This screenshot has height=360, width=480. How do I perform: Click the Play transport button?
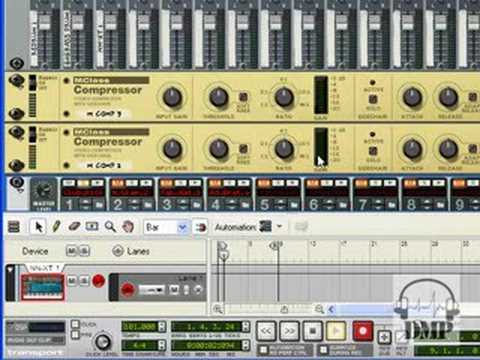tap(336, 331)
